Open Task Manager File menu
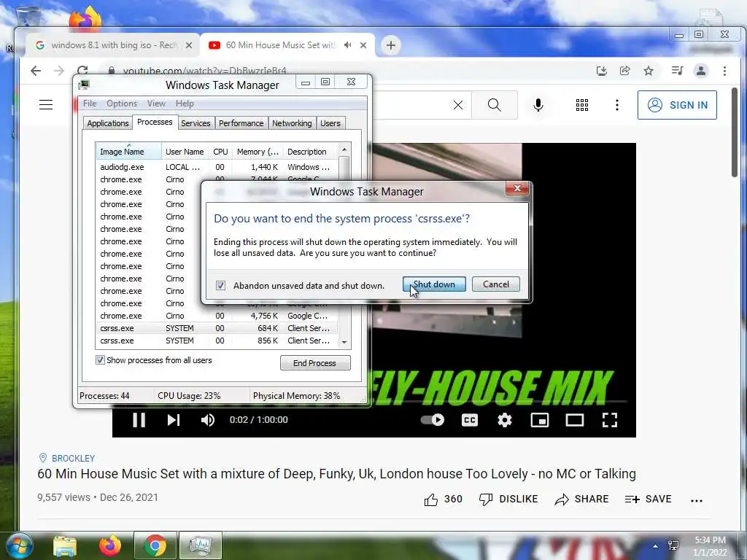The width and height of the screenshot is (747, 560). pos(90,104)
